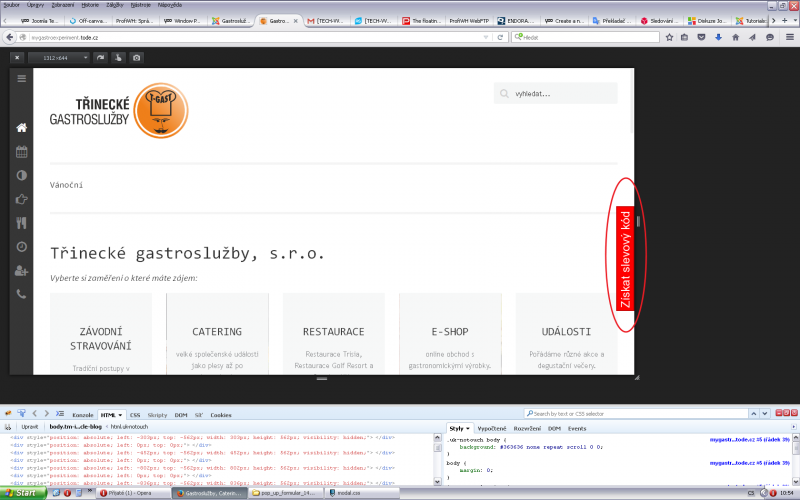Open the Windows Start button

coord(23,493)
